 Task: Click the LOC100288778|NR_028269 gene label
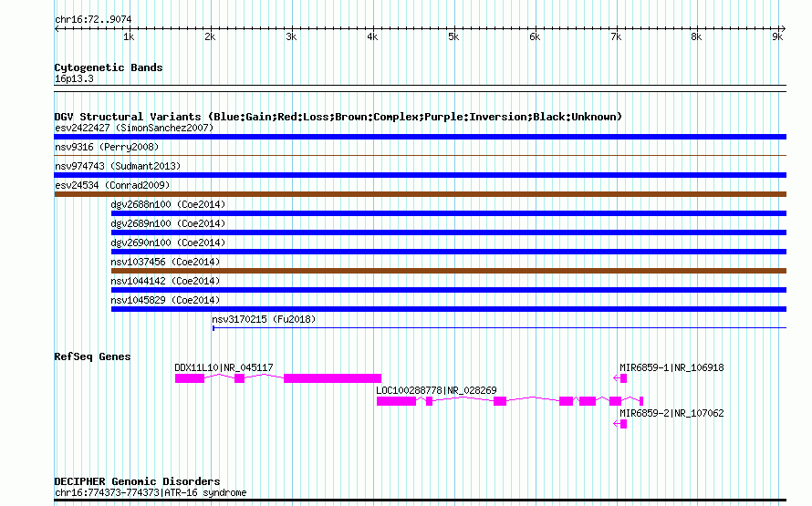[436, 390]
